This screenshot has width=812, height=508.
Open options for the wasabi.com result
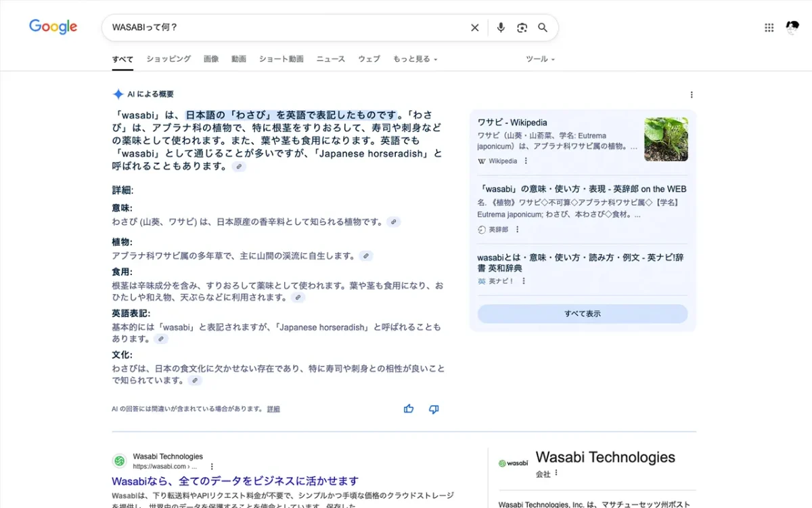click(212, 467)
